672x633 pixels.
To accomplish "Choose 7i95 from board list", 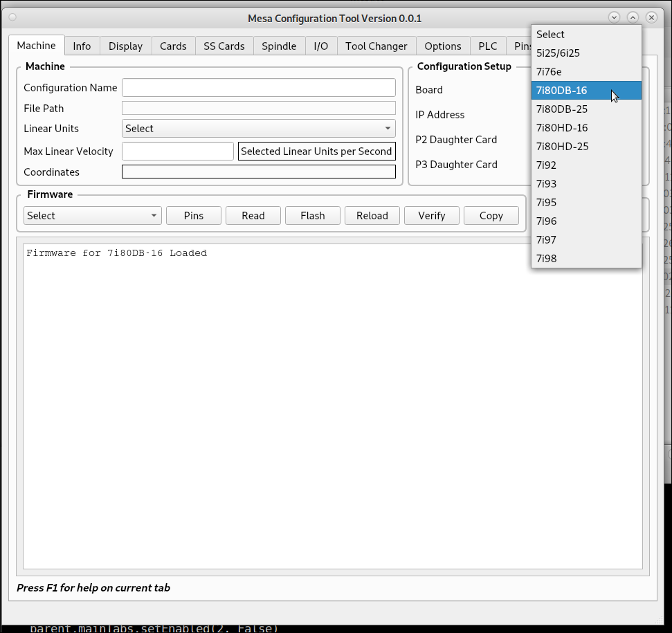I will point(586,203).
